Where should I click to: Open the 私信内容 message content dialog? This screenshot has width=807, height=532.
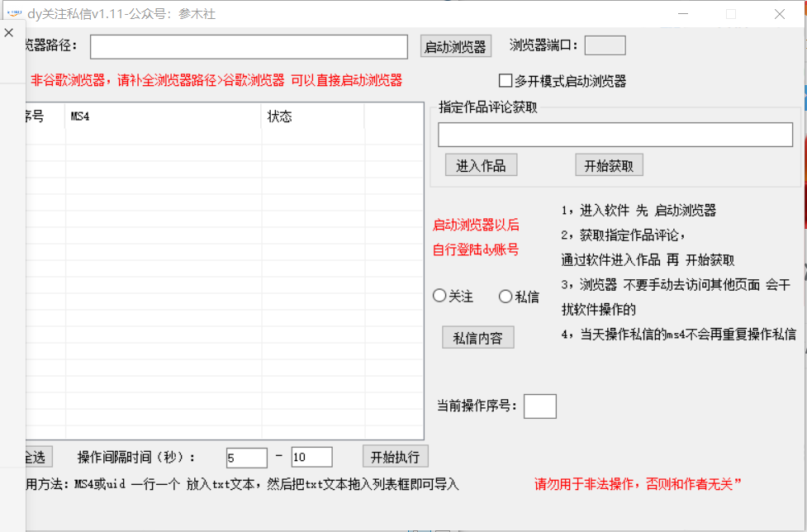coord(477,337)
